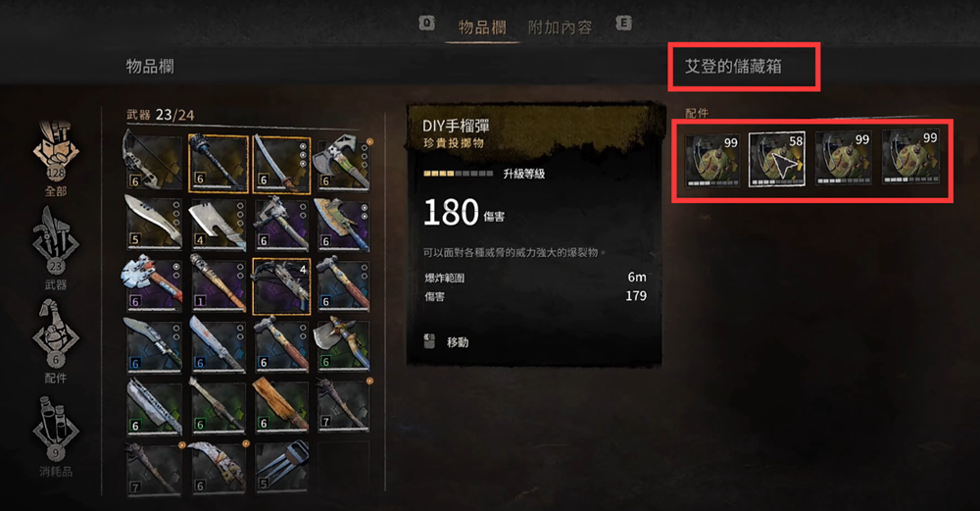
Task: Choose the cleaver weapon with level 4
Action: tap(218, 224)
